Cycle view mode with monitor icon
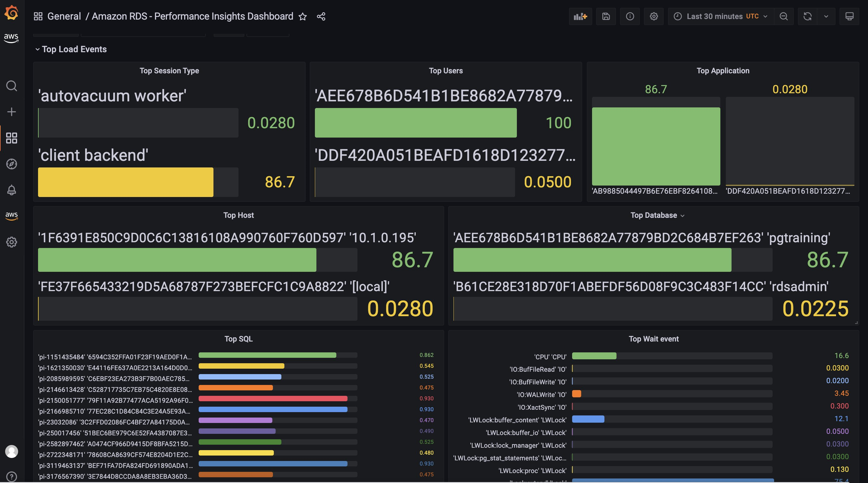Image resolution: width=868 pixels, height=483 pixels. click(849, 17)
